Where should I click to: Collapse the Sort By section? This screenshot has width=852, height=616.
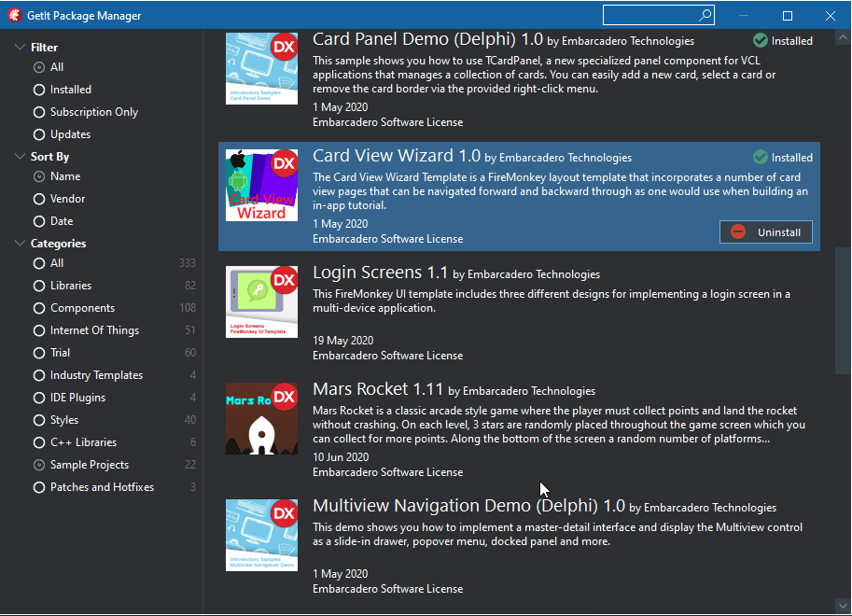21,157
